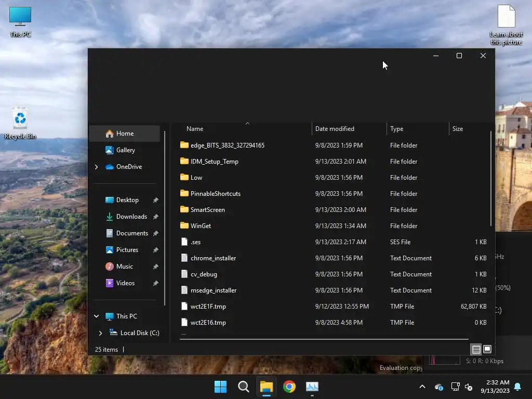Select the Low folder icon

[x=184, y=178]
